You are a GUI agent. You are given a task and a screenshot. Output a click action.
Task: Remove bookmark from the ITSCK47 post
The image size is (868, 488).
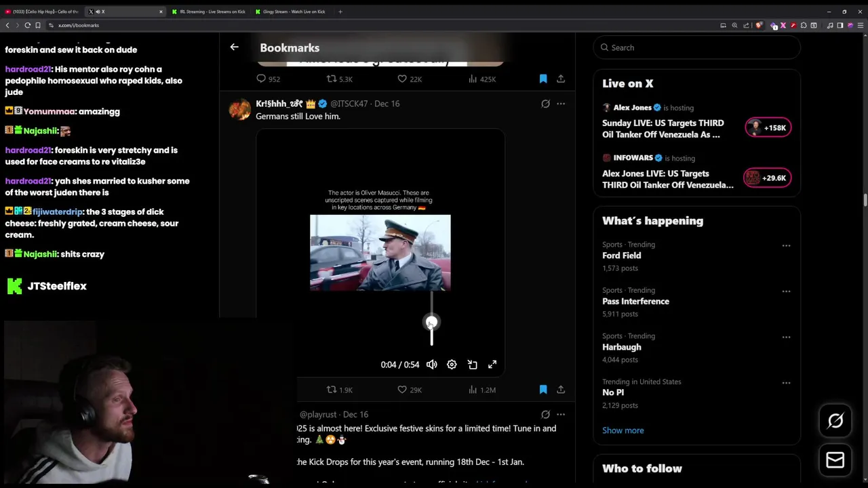[x=543, y=390]
